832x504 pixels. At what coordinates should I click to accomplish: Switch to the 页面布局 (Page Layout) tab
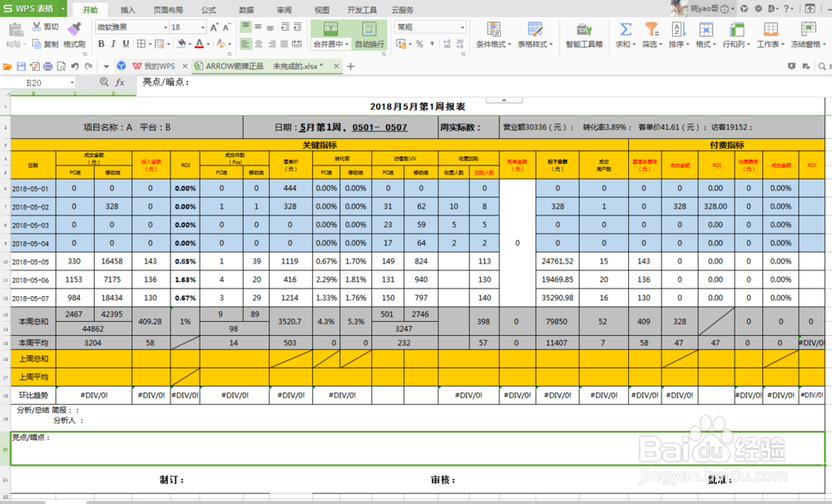168,9
